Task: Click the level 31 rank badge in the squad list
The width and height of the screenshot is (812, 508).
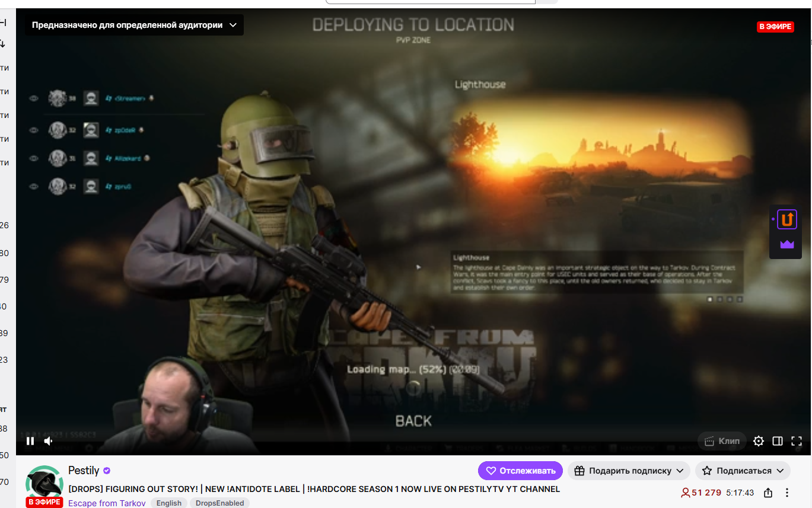Action: (x=57, y=158)
